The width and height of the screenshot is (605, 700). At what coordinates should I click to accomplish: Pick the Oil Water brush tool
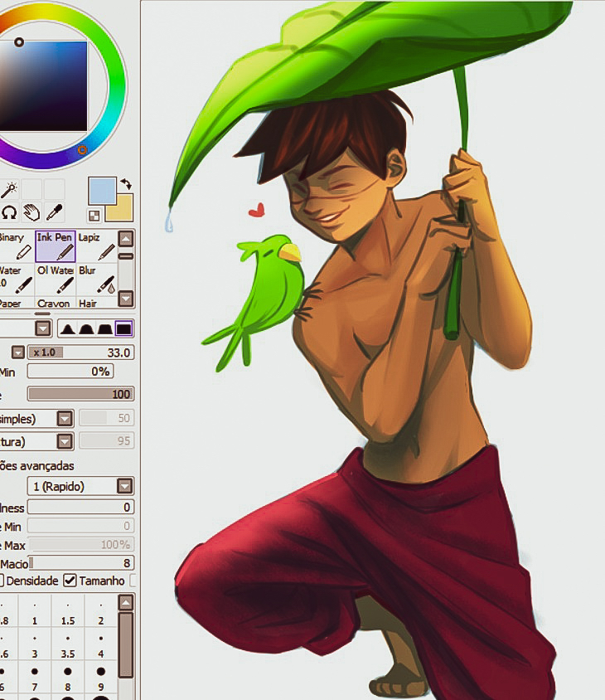click(56, 280)
